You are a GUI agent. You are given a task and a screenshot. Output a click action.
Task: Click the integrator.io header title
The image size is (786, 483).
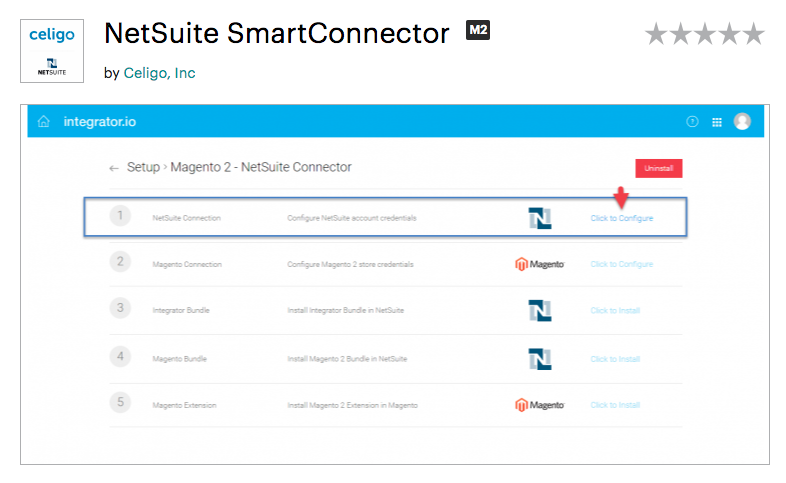pos(100,122)
